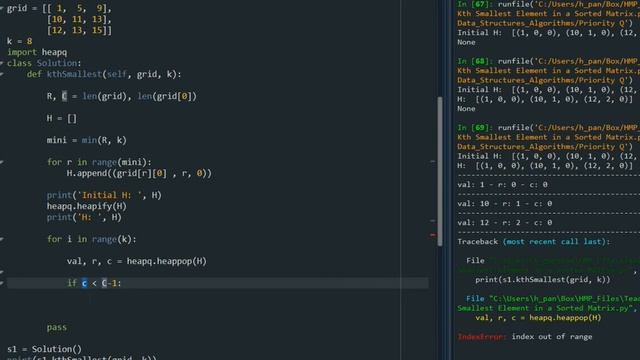Image resolution: width=640 pixels, height=360 pixels.
Task: Open the file path link above heappop traceback
Action: click(x=549, y=303)
